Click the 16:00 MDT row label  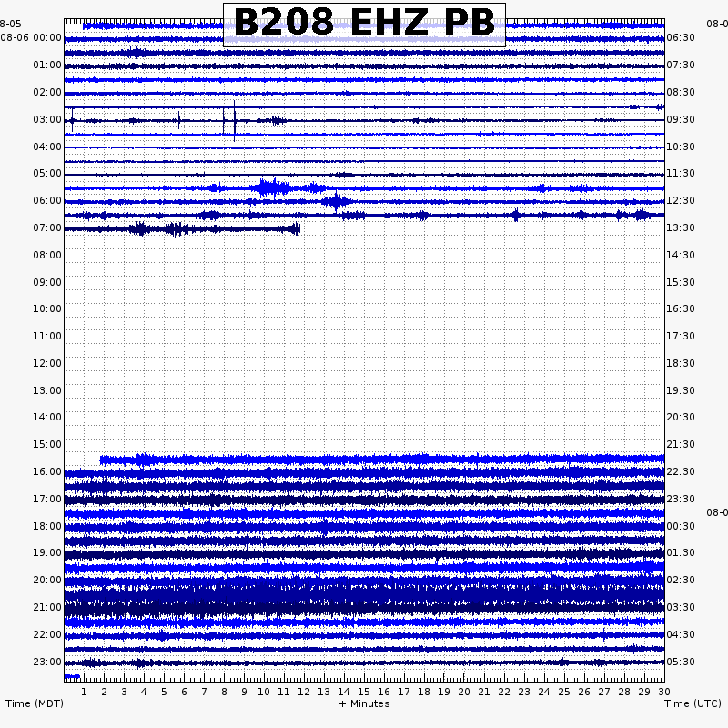click(x=47, y=472)
